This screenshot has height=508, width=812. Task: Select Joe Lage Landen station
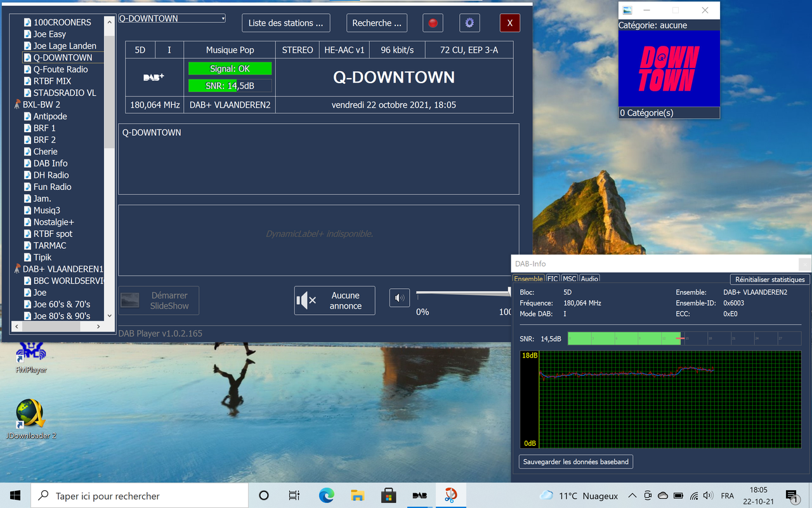65,46
